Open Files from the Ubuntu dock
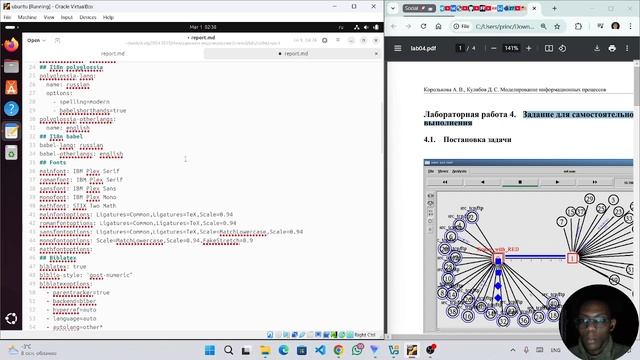Viewport: 640px width, 360px height. (x=11, y=66)
